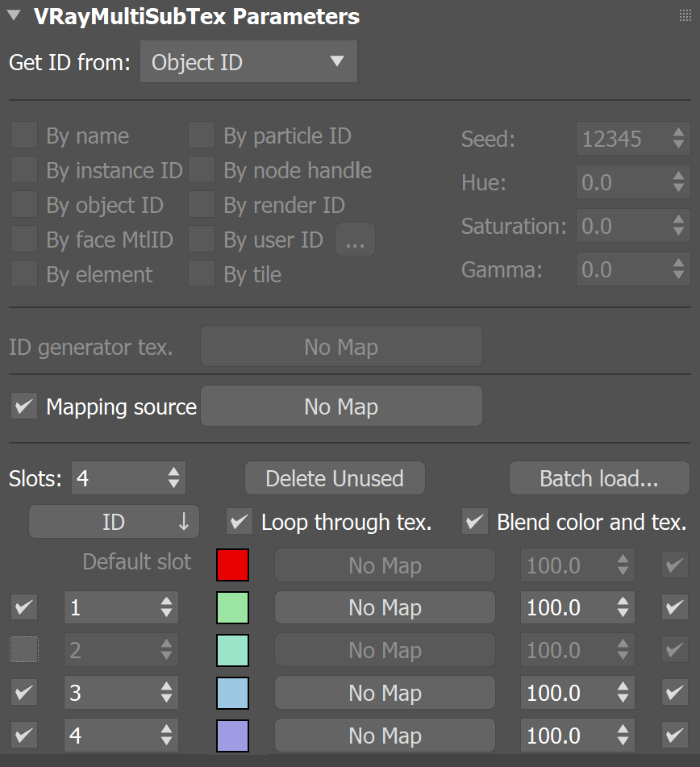Click the Delete Unused button
This screenshot has height=767, width=700.
coord(335,478)
